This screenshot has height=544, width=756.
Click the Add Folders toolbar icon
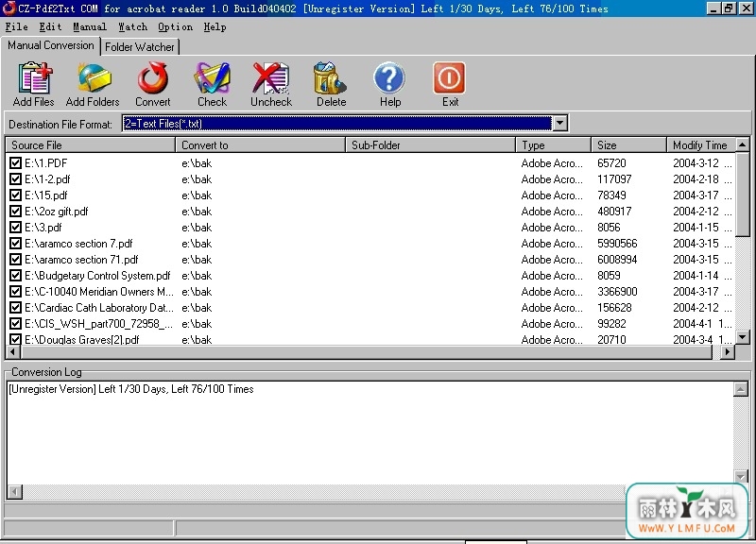coord(94,77)
